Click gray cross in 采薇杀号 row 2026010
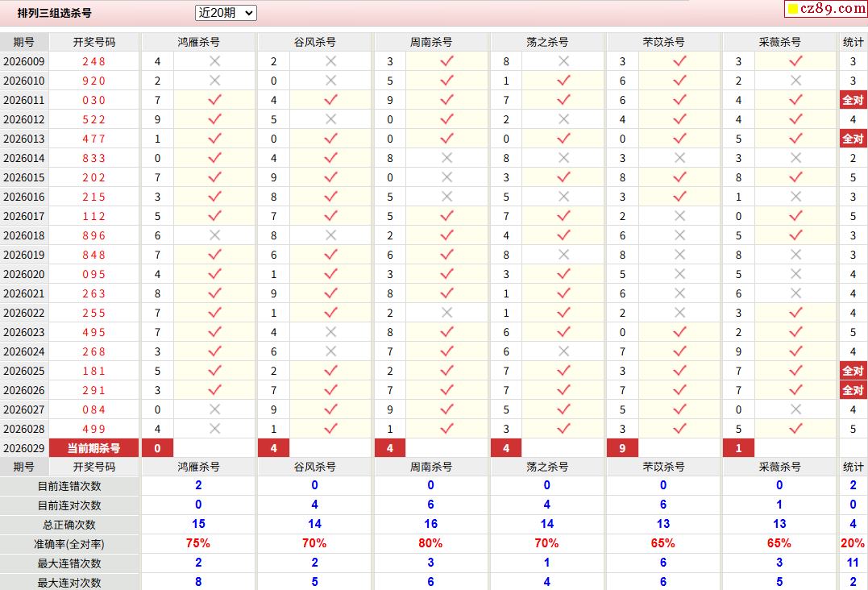 point(795,81)
